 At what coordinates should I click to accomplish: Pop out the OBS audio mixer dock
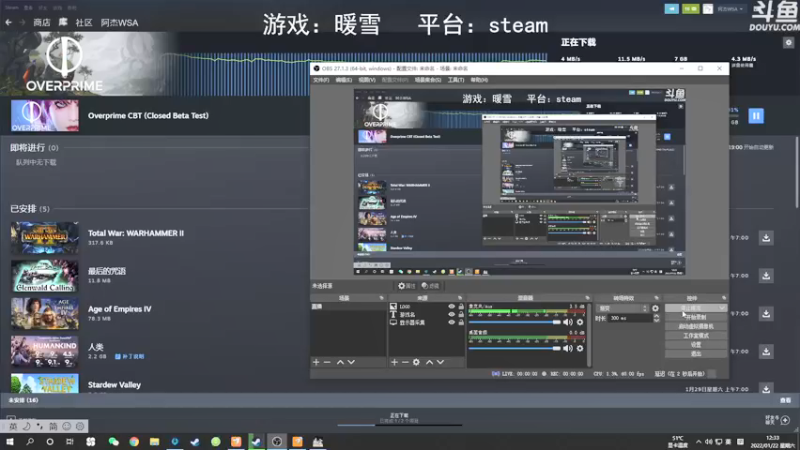[x=587, y=298]
